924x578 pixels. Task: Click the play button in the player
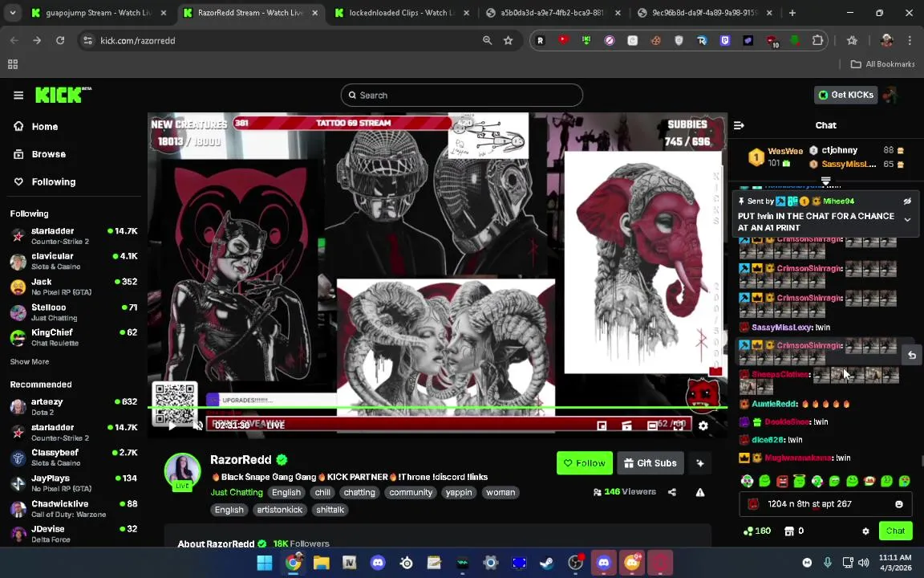(x=172, y=425)
